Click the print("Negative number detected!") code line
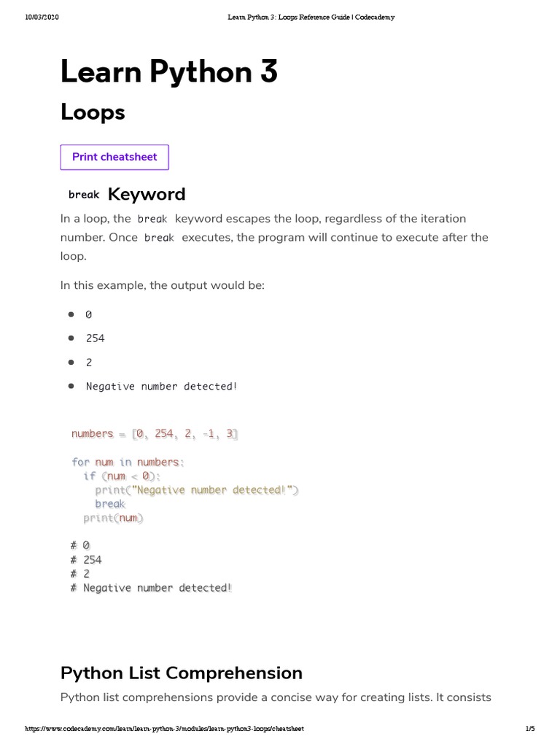Viewport: 560px width, 747px height. click(x=197, y=490)
